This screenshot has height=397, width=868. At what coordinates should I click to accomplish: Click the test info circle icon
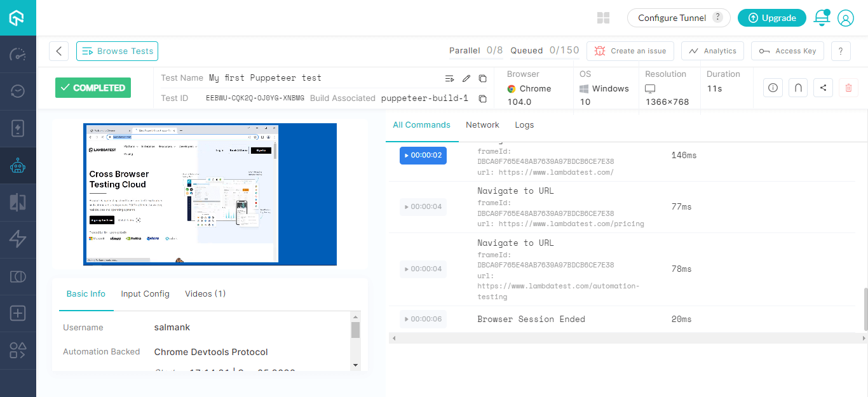click(x=773, y=88)
